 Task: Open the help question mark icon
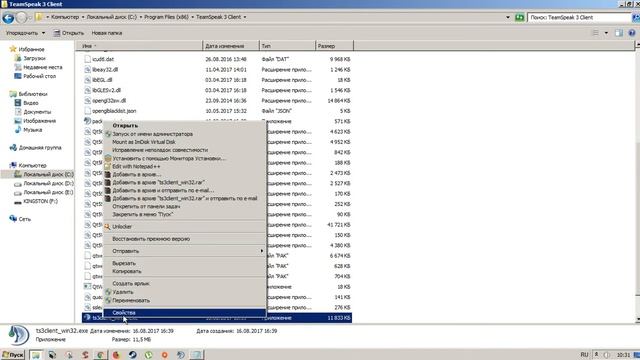coord(632,33)
